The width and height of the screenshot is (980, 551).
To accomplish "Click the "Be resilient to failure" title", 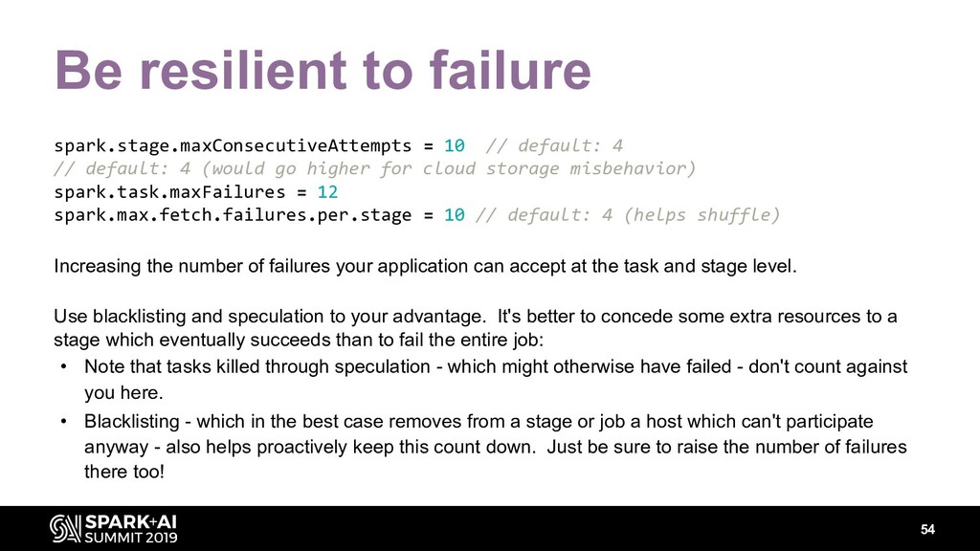I will (323, 70).
